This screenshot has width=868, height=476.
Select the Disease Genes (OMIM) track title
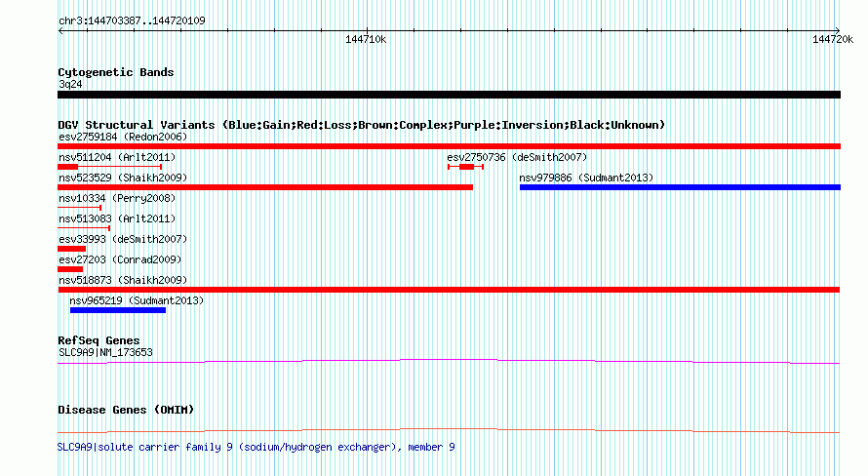point(126,410)
